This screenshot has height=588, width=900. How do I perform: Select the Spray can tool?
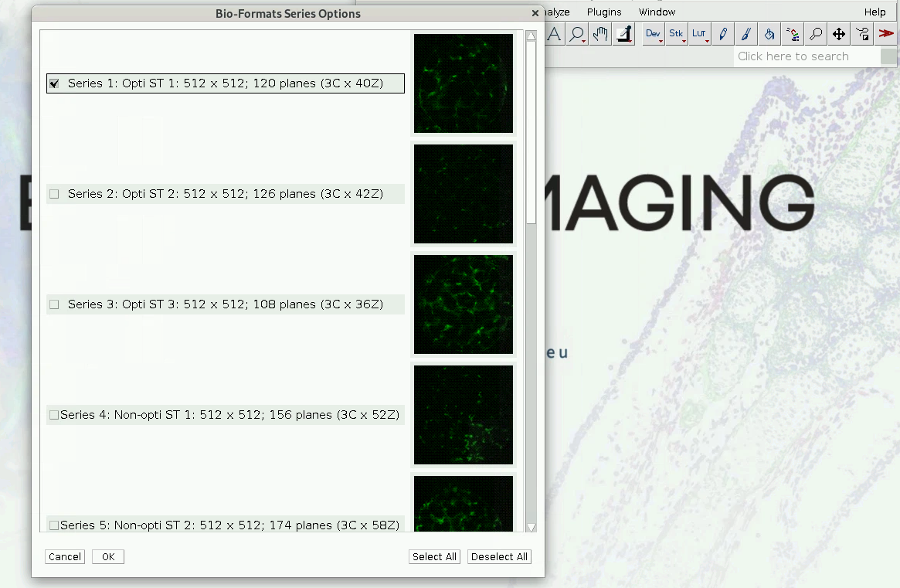[x=793, y=34]
